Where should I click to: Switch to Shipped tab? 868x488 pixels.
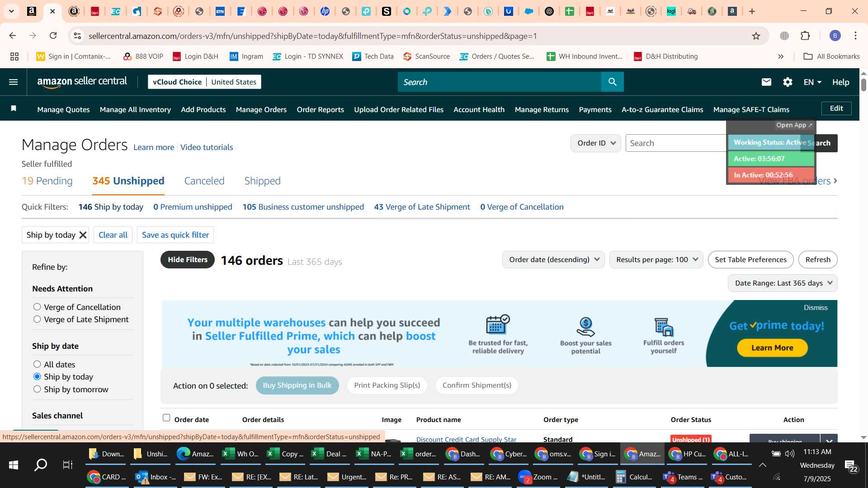[263, 181]
